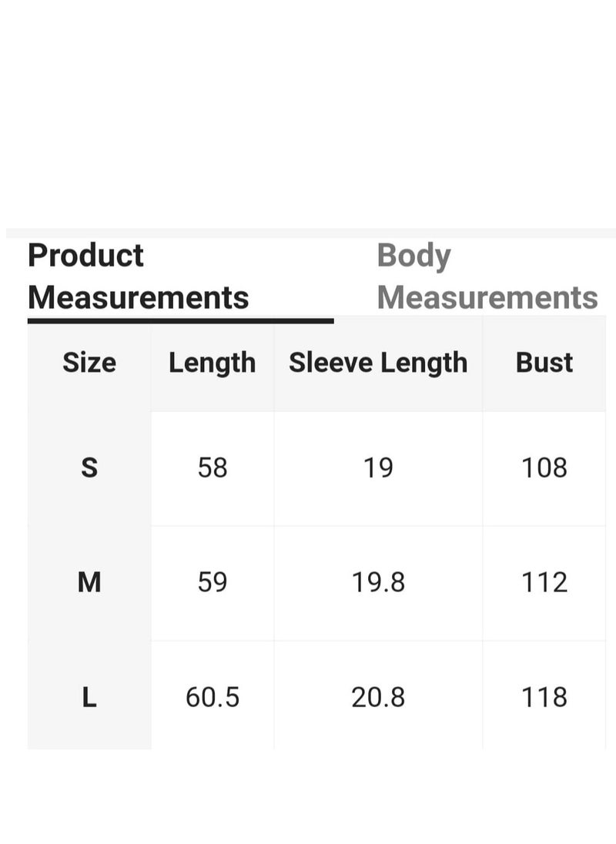616x844 pixels.
Task: Click the sleeve length value 19
Action: pos(378,467)
